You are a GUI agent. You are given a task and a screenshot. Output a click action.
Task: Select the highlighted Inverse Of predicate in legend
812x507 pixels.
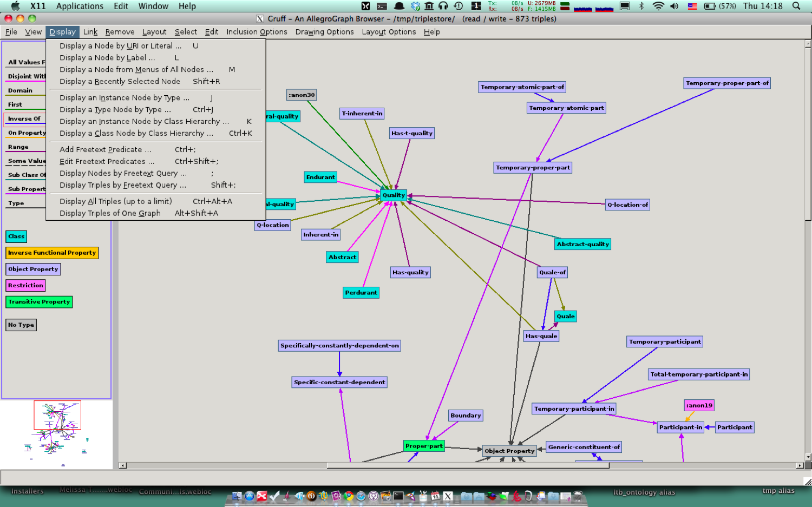(x=24, y=118)
